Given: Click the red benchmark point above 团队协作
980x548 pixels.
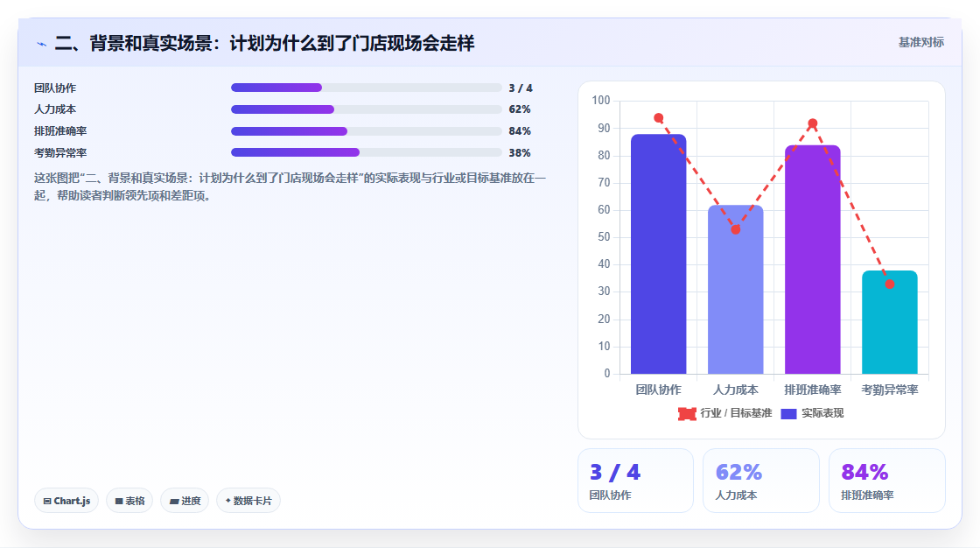Looking at the screenshot, I should click(658, 118).
